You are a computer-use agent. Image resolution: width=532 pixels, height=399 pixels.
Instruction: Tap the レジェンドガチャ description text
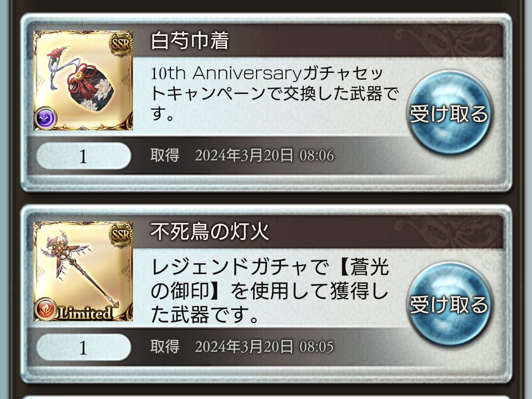click(270, 291)
